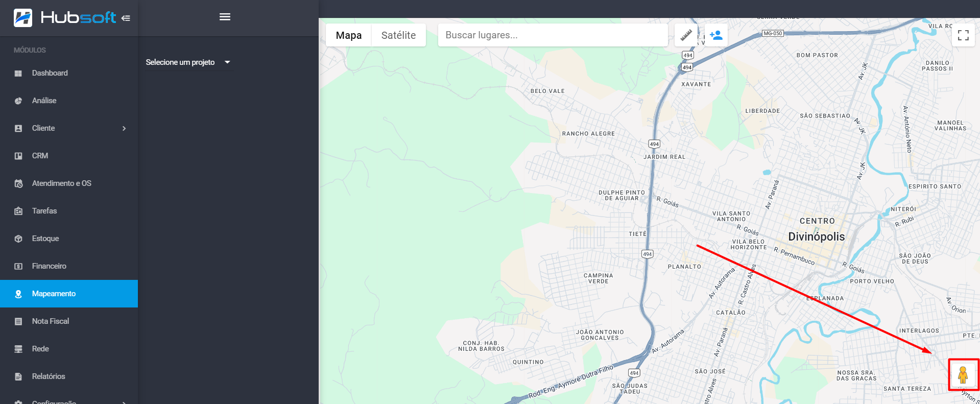The width and height of the screenshot is (980, 404).
Task: Expand the Cliente submenu chevron
Action: click(124, 128)
